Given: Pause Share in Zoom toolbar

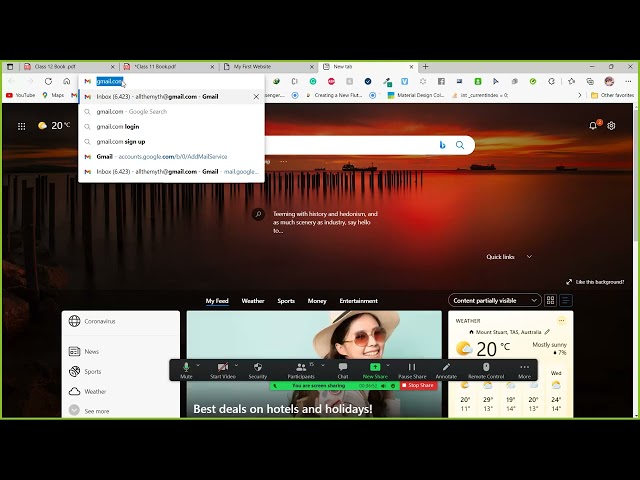Looking at the screenshot, I should pyautogui.click(x=412, y=370).
